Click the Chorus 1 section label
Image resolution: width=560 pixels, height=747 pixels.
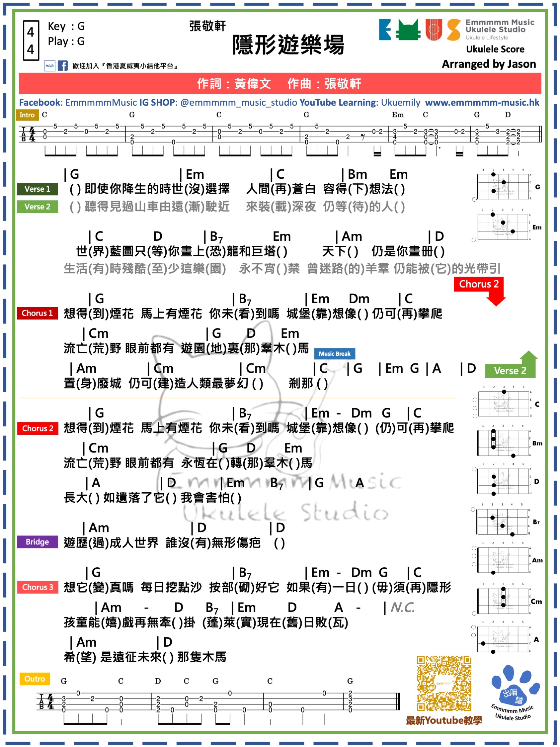(x=37, y=313)
